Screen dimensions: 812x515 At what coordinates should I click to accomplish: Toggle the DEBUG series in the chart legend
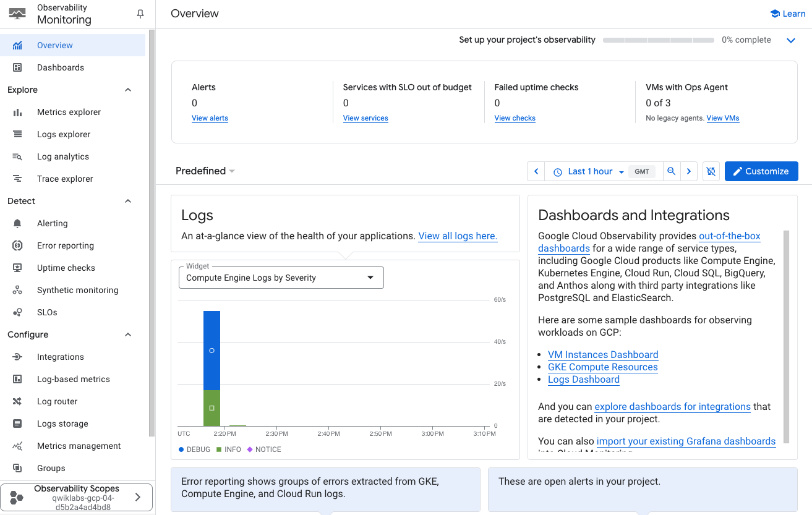pos(195,449)
